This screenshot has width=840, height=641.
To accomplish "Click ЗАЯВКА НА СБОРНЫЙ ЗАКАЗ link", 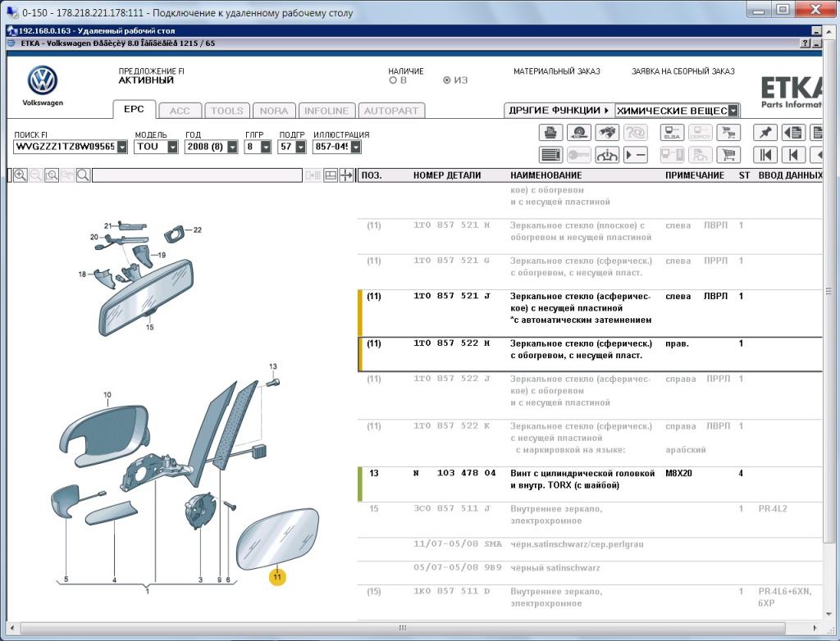I will 683,71.
